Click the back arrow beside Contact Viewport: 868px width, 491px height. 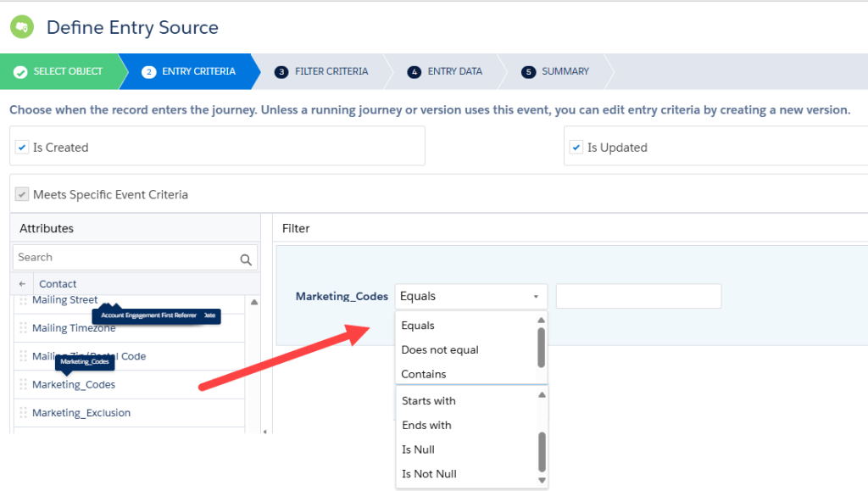22,284
